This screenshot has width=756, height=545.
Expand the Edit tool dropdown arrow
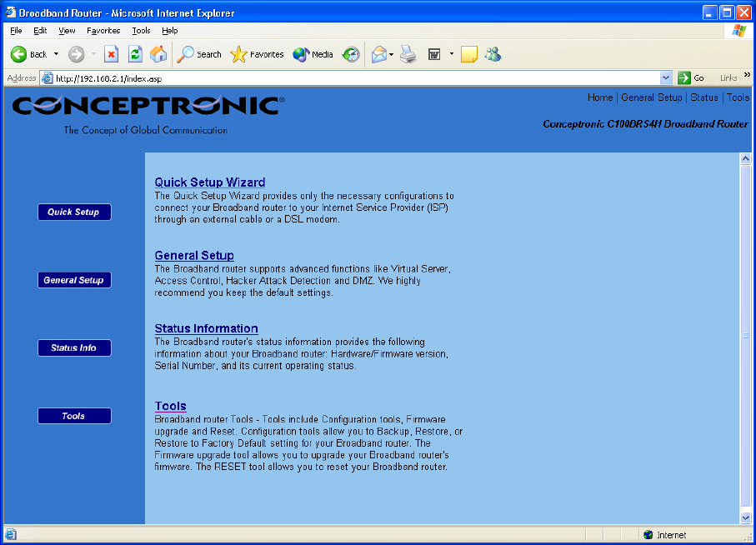click(x=451, y=54)
